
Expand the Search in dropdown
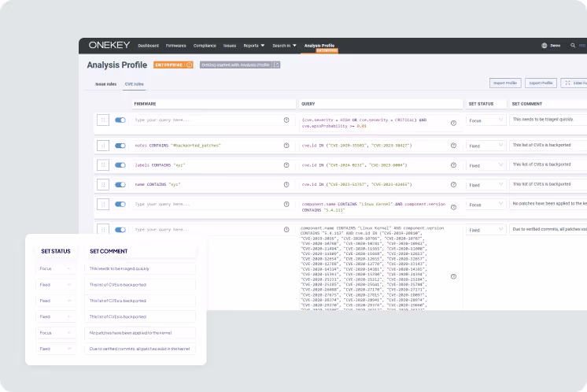[x=284, y=46]
